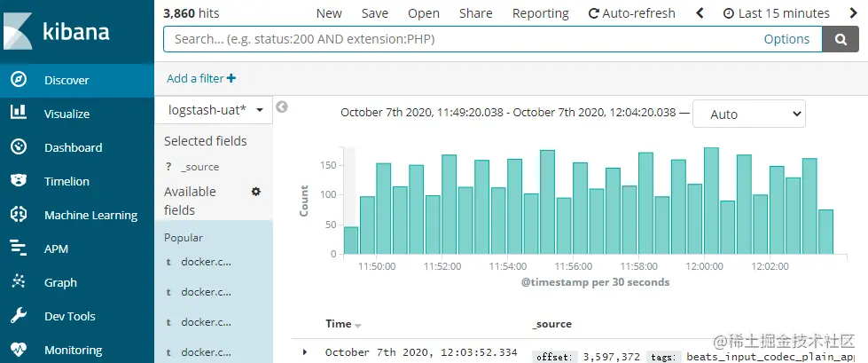Open the Monitoring heartbeat icon
This screenshot has height=363, width=868.
pos(19,350)
